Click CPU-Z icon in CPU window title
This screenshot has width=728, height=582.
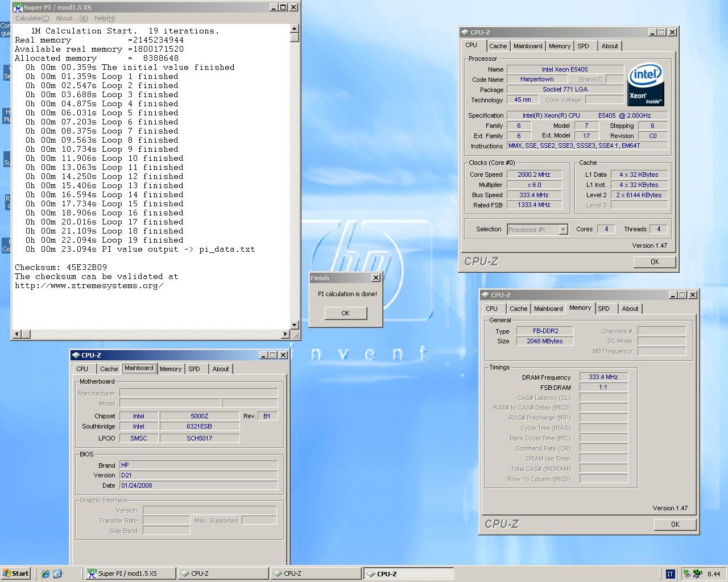pos(465,32)
